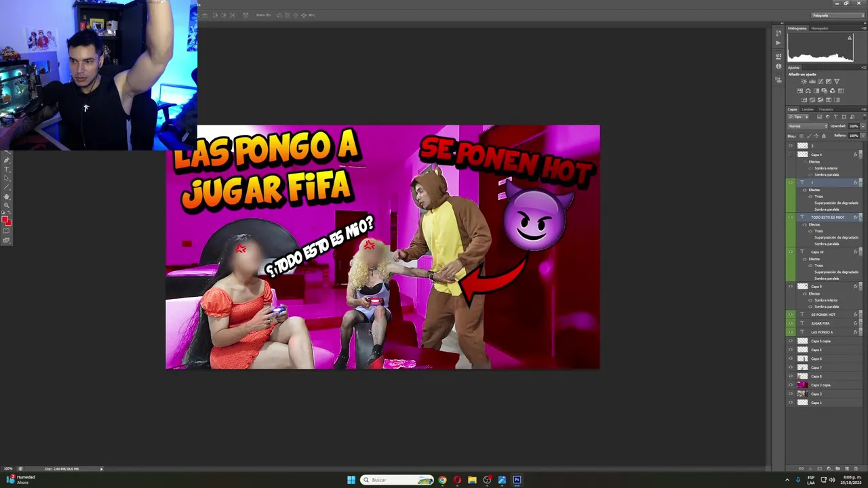Click add layer style fx icon
This screenshot has width=868, height=488.
coord(811,468)
